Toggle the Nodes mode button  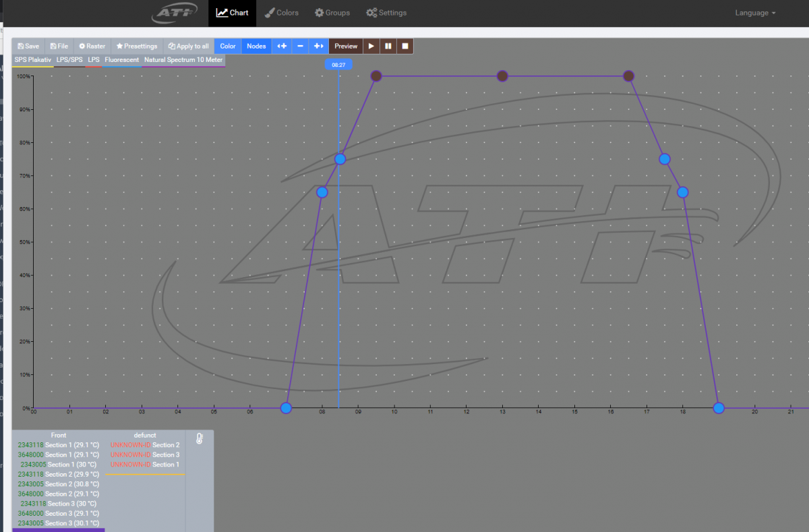click(256, 46)
